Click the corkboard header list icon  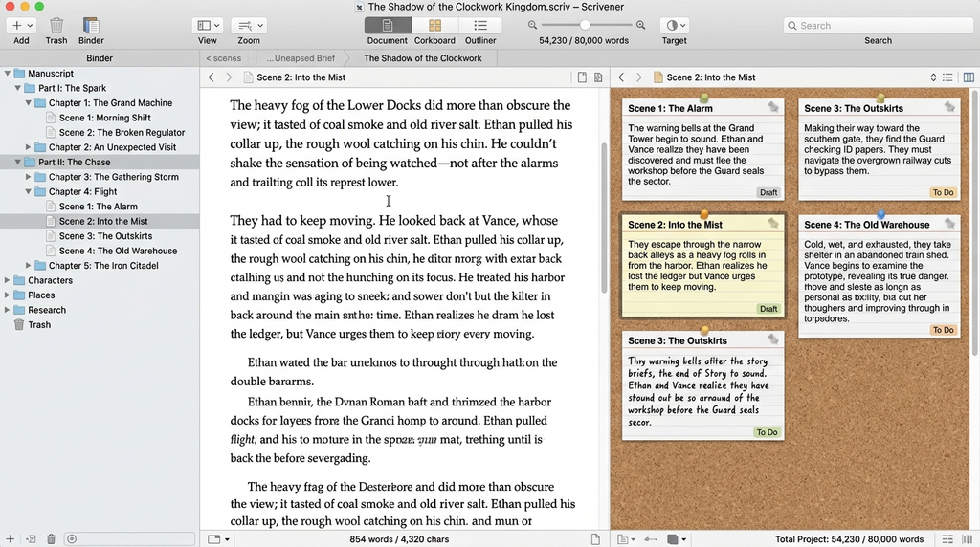tap(948, 77)
